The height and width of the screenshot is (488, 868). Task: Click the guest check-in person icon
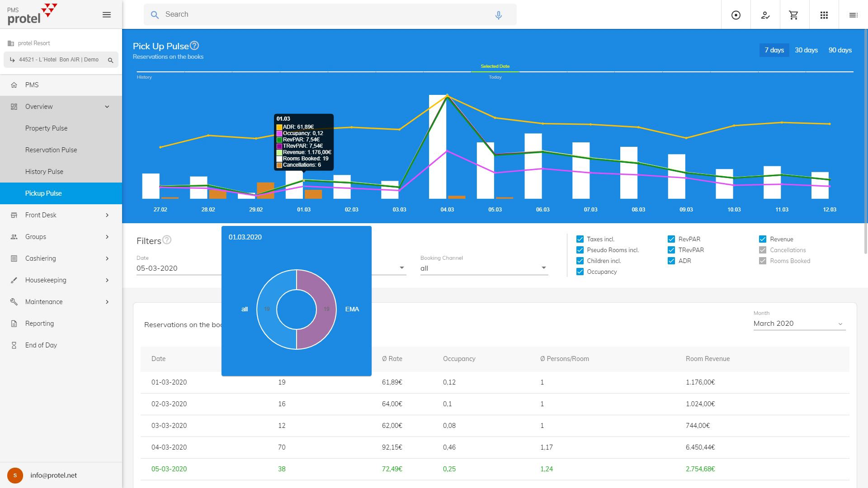click(764, 14)
